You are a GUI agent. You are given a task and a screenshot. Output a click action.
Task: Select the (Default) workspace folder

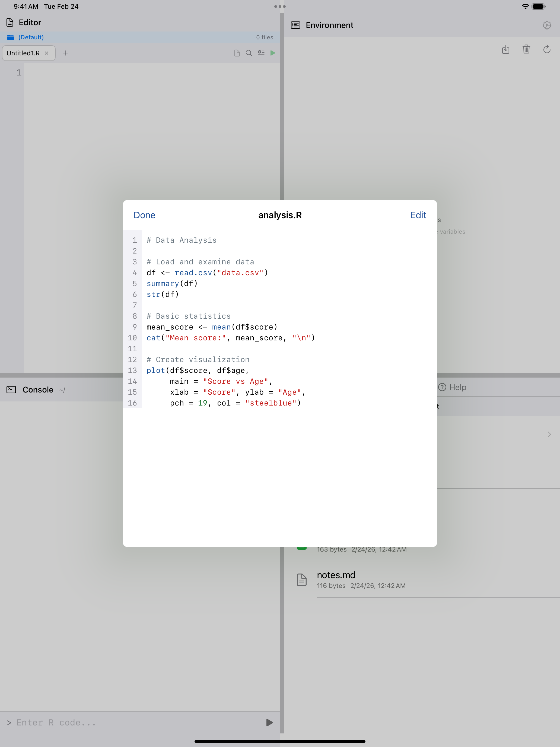[x=30, y=37]
